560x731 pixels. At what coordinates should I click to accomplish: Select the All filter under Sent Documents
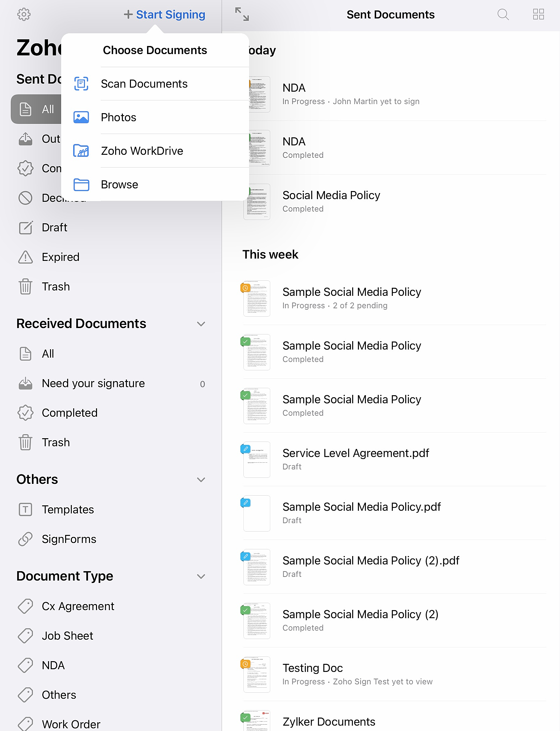click(36, 109)
